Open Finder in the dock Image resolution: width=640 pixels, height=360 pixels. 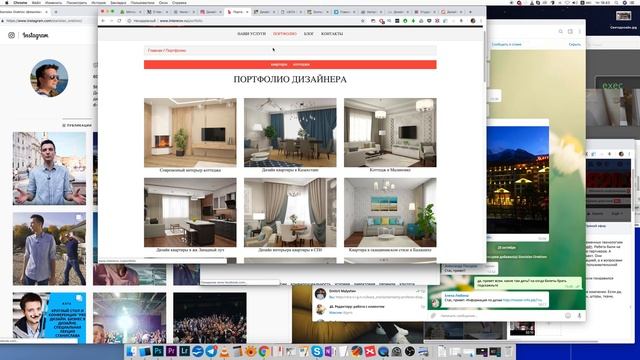pos(131,351)
